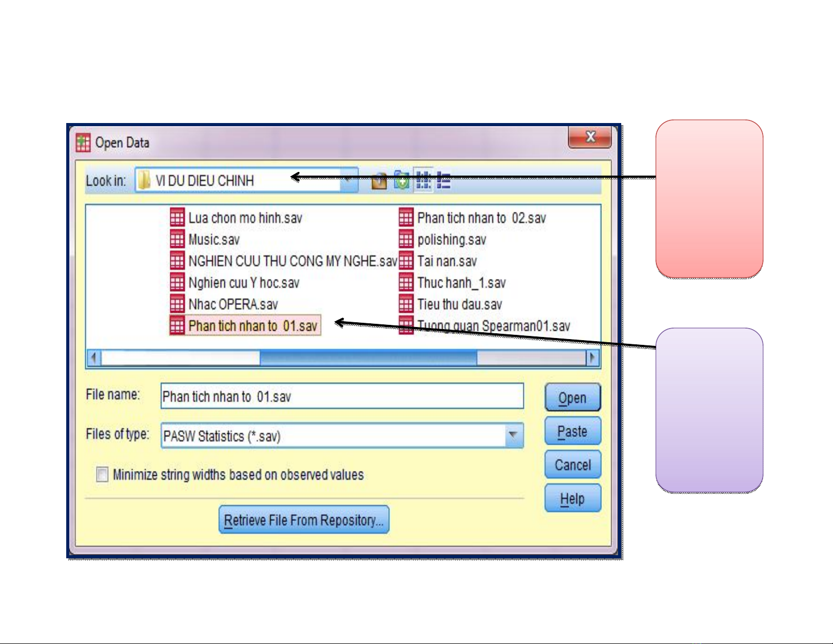Select the Nhac OPERA.sav file icon
This screenshot has width=833, height=644.
tap(178, 304)
